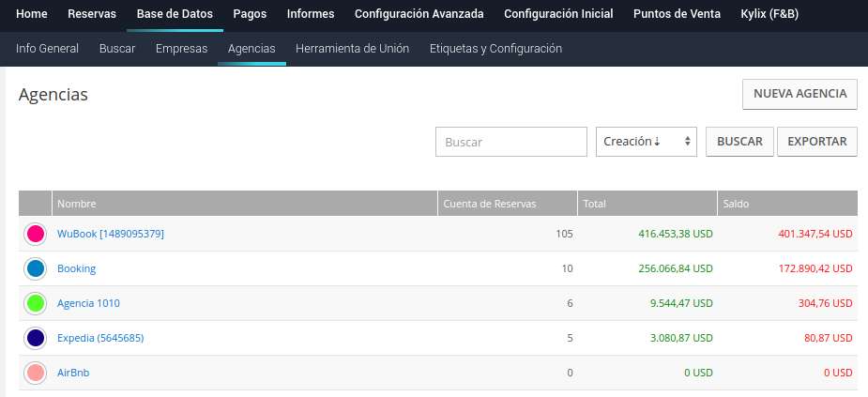The height and width of the screenshot is (397, 868).
Task: Open the Reservas menu
Action: click(x=92, y=14)
